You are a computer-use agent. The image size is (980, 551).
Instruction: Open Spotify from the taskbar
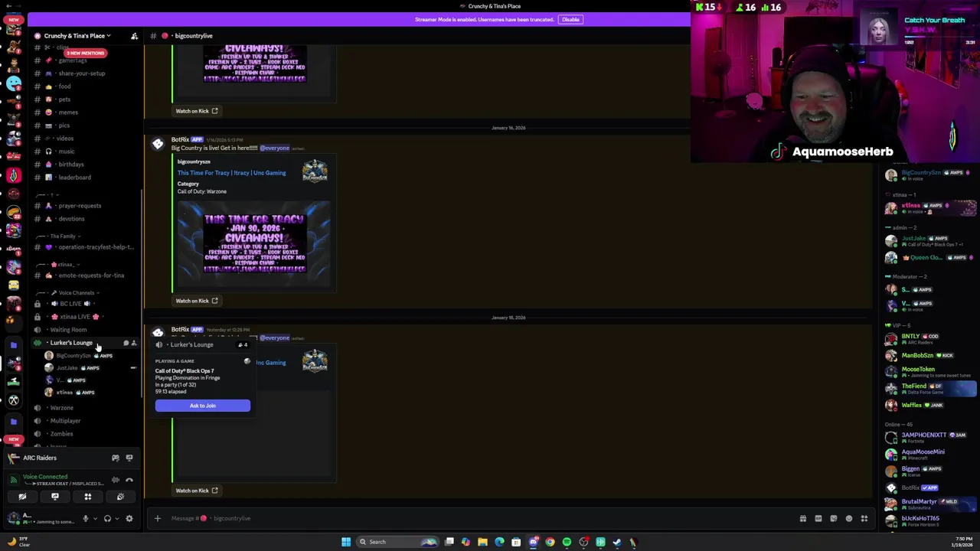tap(567, 542)
